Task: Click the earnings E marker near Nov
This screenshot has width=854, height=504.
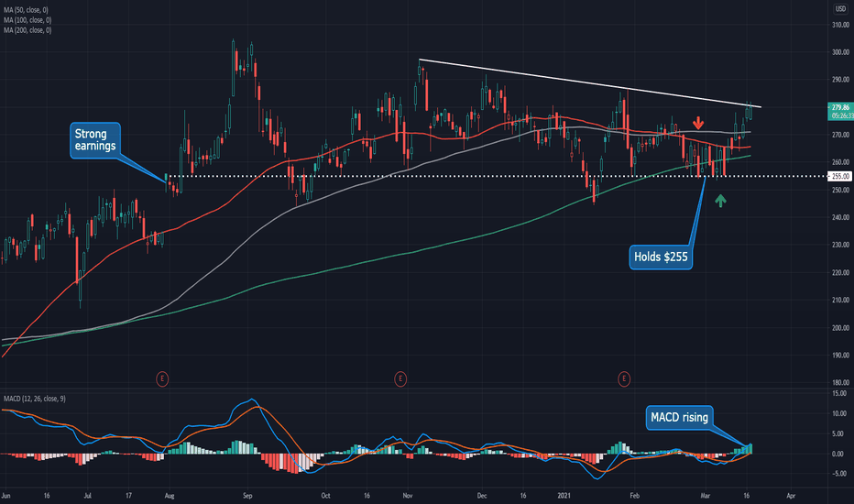Action: [400, 378]
